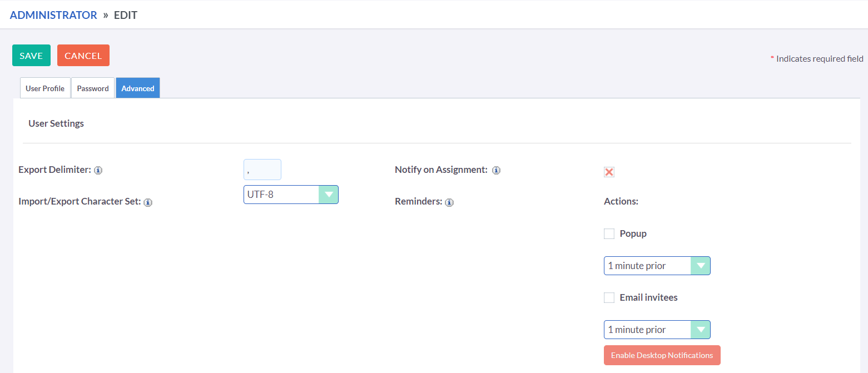Image resolution: width=868 pixels, height=373 pixels.
Task: Click Enable Desktop Notifications button
Action: click(x=662, y=355)
